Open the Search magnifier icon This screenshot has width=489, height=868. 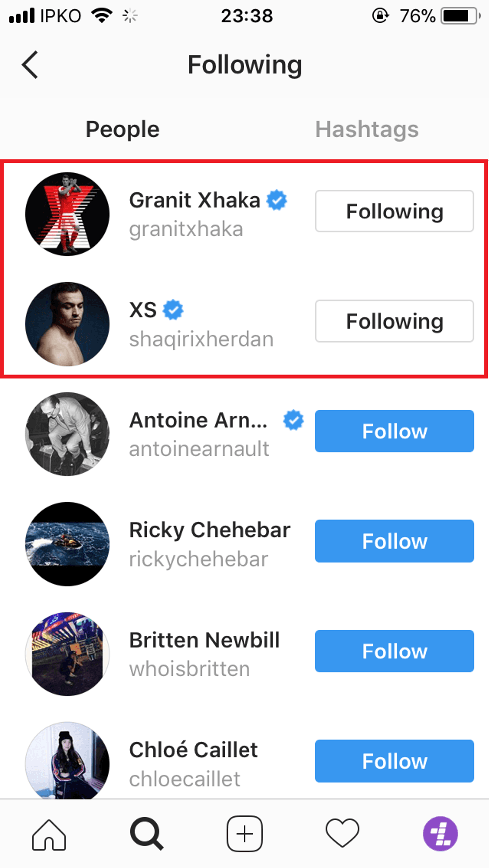pyautogui.click(x=146, y=834)
